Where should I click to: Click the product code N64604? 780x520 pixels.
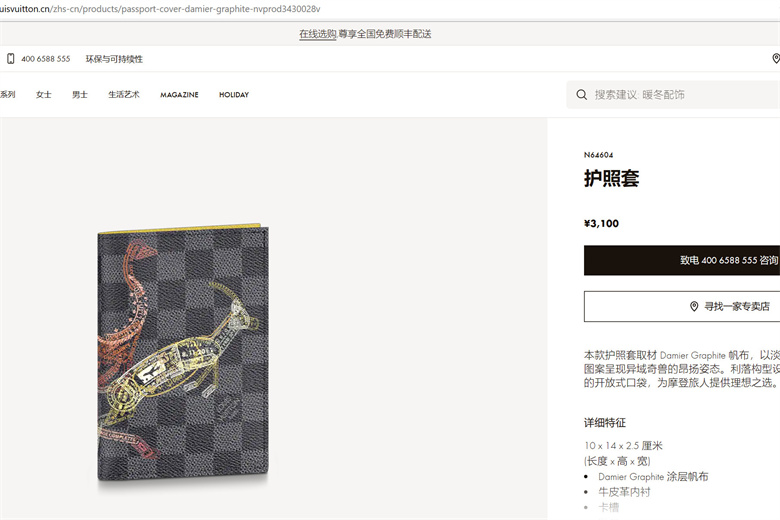pos(598,155)
